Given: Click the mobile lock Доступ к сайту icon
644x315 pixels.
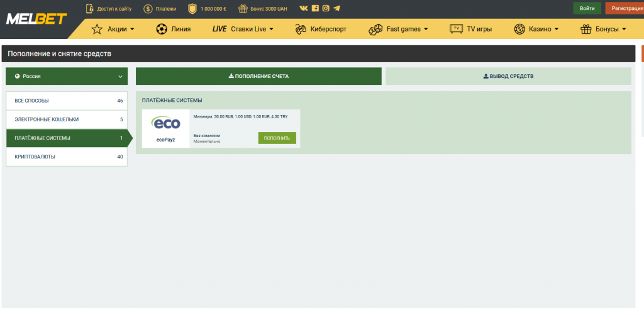Looking at the screenshot, I should [89, 8].
